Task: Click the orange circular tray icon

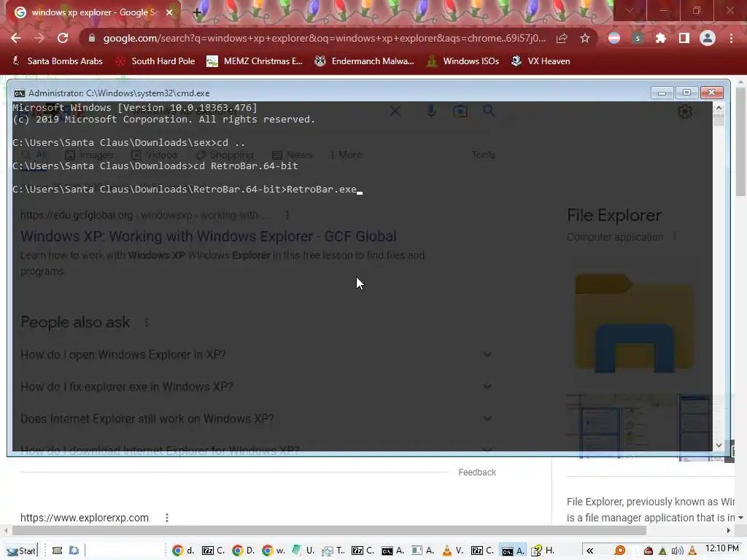Action: click(x=620, y=551)
